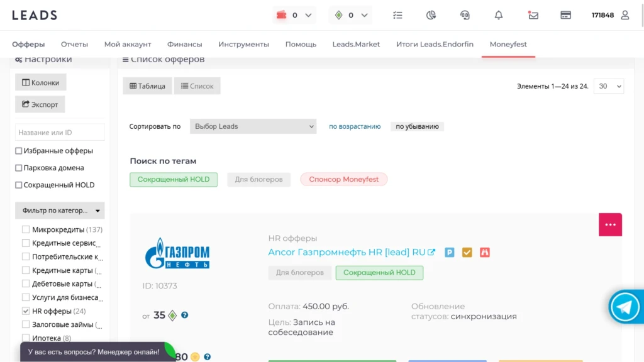Check the Залоговые займы checkbox
The height and width of the screenshot is (362, 644).
click(x=26, y=324)
